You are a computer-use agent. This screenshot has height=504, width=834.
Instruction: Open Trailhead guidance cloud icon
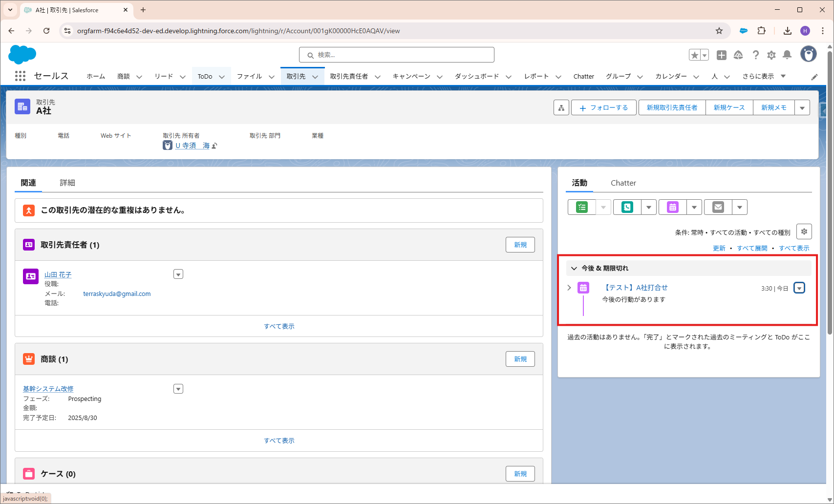tap(738, 55)
